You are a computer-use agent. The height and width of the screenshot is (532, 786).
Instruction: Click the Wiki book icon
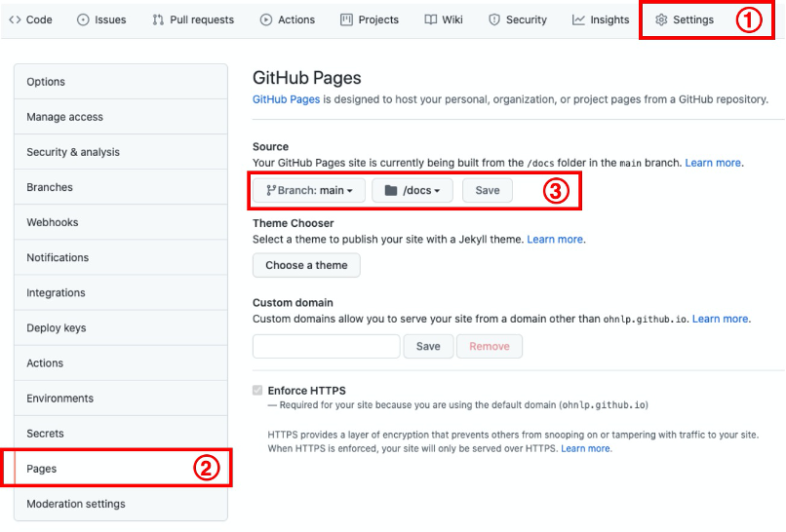click(x=431, y=19)
